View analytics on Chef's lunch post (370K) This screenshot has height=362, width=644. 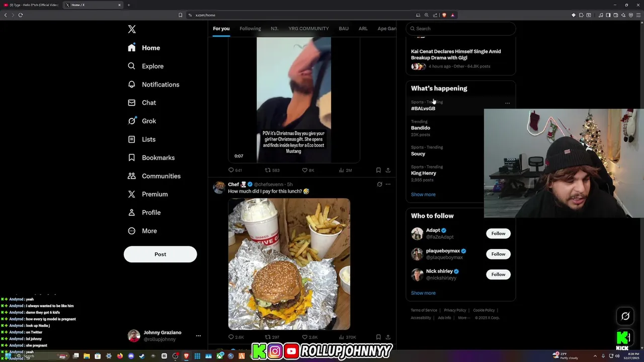coord(347,337)
